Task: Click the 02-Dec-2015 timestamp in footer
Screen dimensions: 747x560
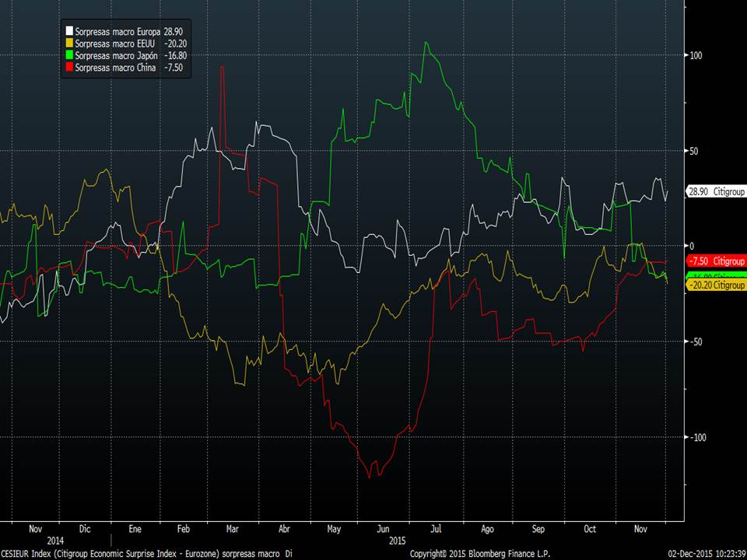Action: (707, 555)
